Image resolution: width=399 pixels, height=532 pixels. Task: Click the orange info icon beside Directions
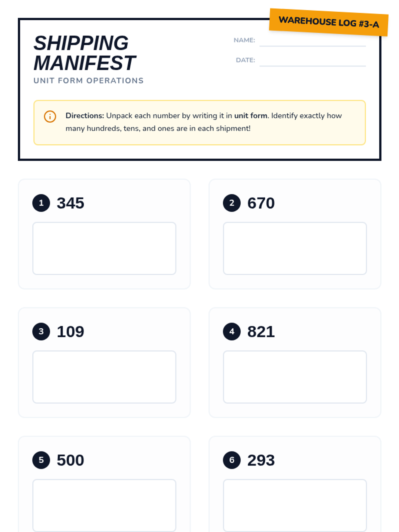pyautogui.click(x=50, y=116)
